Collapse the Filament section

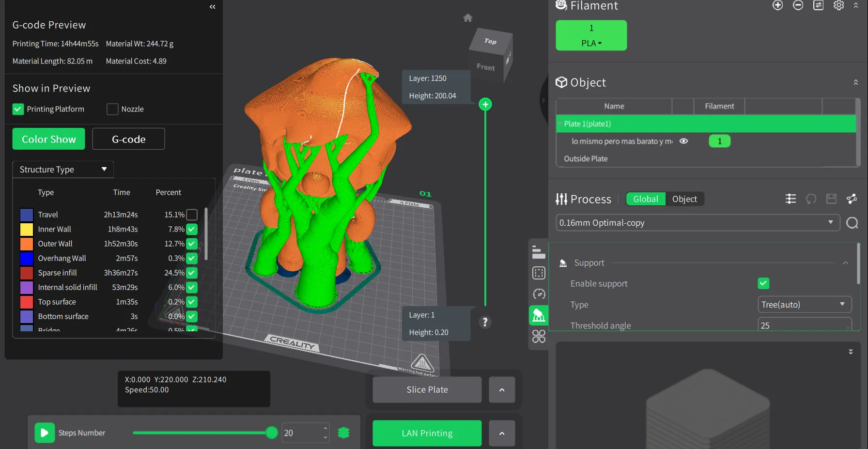pyautogui.click(x=856, y=5)
